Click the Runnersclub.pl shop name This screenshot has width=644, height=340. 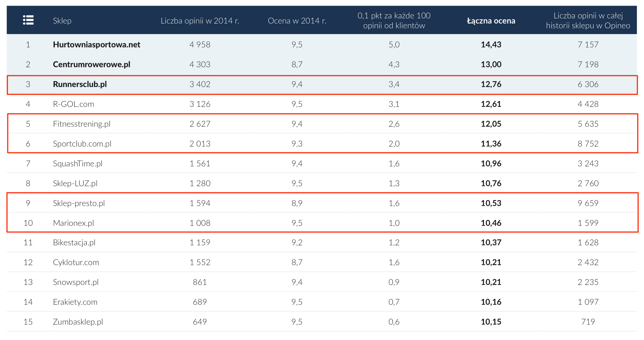[x=80, y=84]
